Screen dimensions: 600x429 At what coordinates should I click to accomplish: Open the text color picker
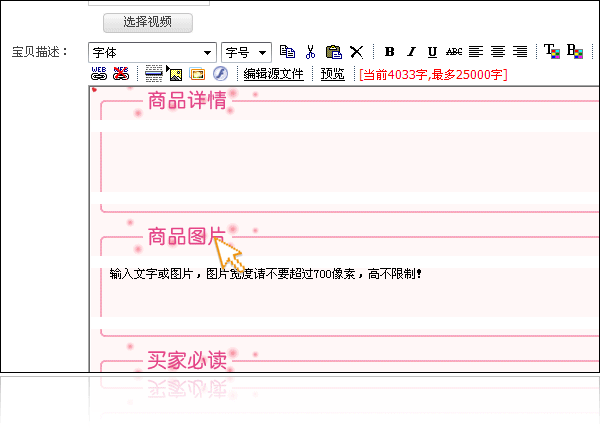click(x=551, y=52)
